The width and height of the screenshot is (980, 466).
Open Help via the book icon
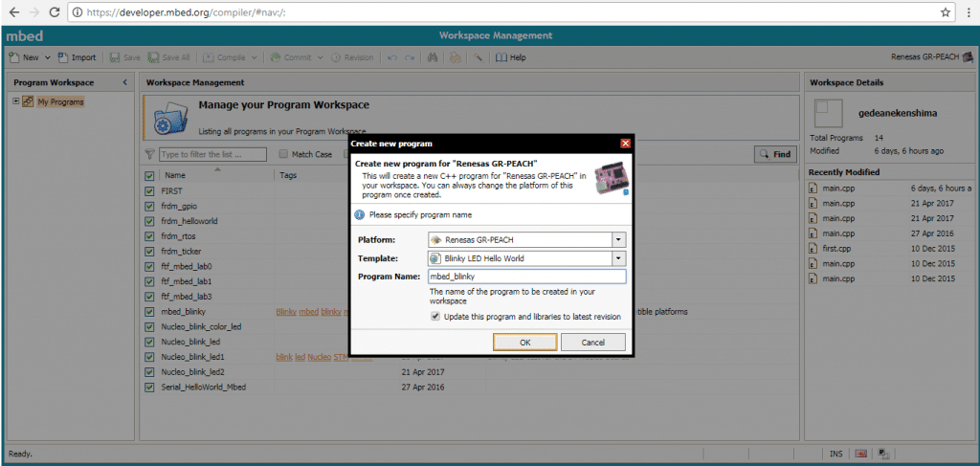(x=502, y=57)
